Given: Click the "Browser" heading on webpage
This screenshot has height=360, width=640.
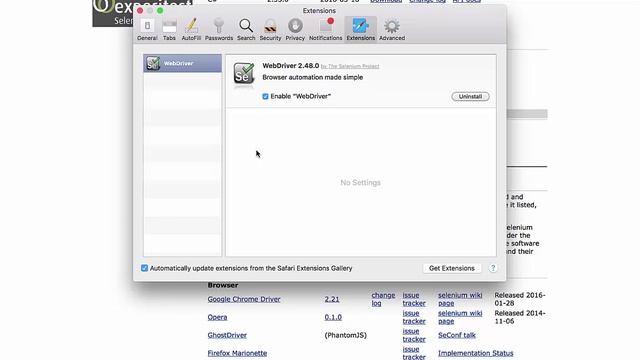Looking at the screenshot, I should point(223,285).
